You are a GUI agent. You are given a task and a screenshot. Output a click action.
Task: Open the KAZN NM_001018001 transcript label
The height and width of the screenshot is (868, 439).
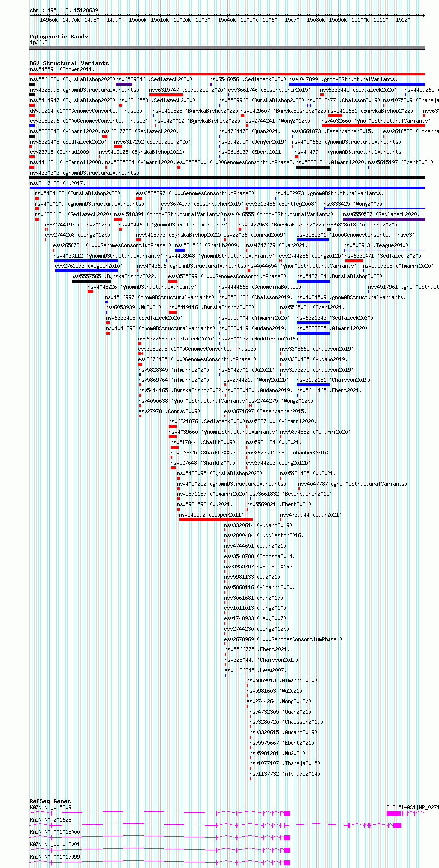[x=55, y=844]
